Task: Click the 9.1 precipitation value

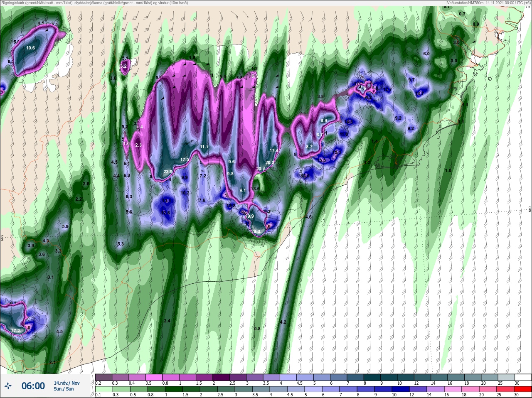Action: pyautogui.click(x=243, y=190)
